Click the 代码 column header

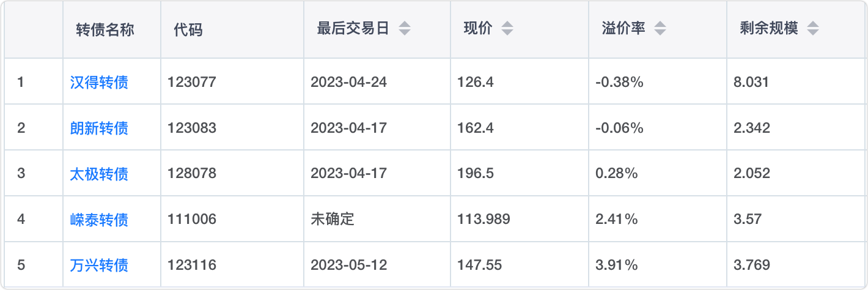(x=188, y=29)
